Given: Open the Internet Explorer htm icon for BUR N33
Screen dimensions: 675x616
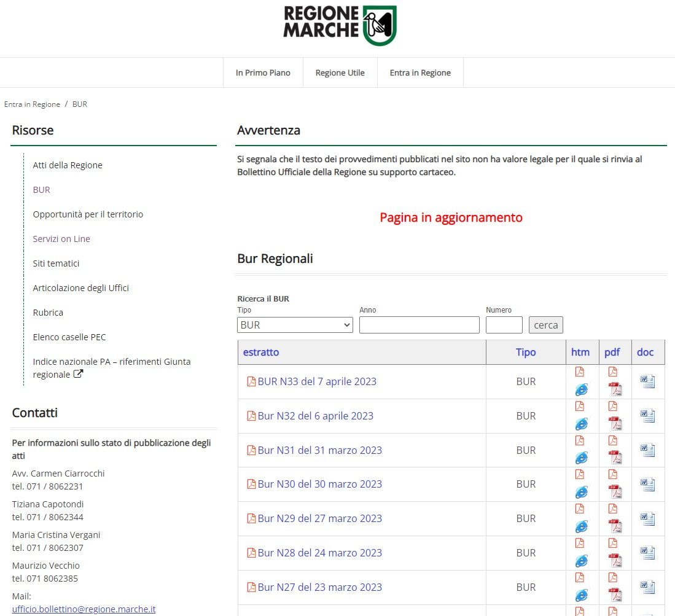Looking at the screenshot, I should click(x=581, y=389).
